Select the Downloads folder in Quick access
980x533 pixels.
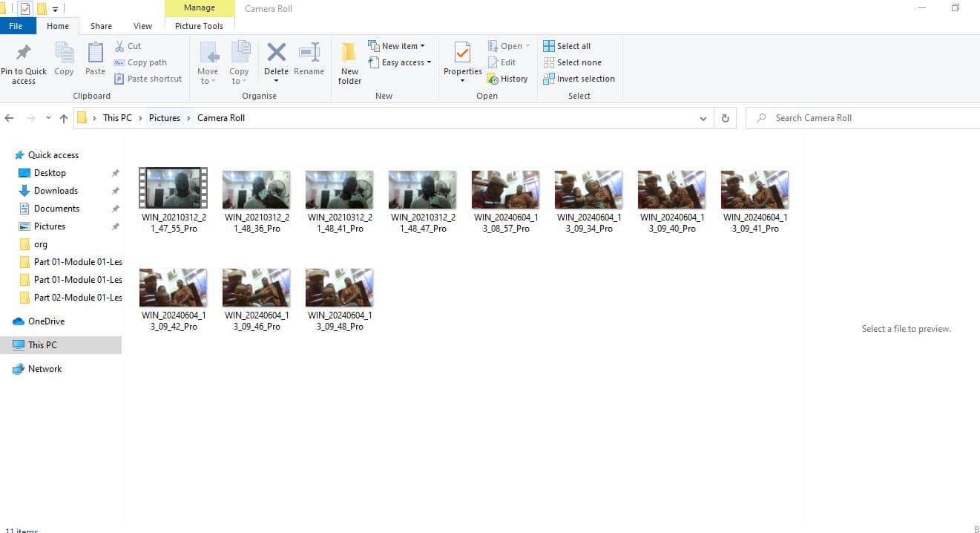point(56,191)
